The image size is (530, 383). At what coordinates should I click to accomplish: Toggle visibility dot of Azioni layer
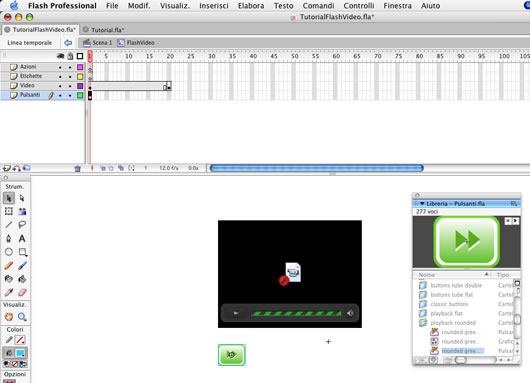tap(60, 67)
